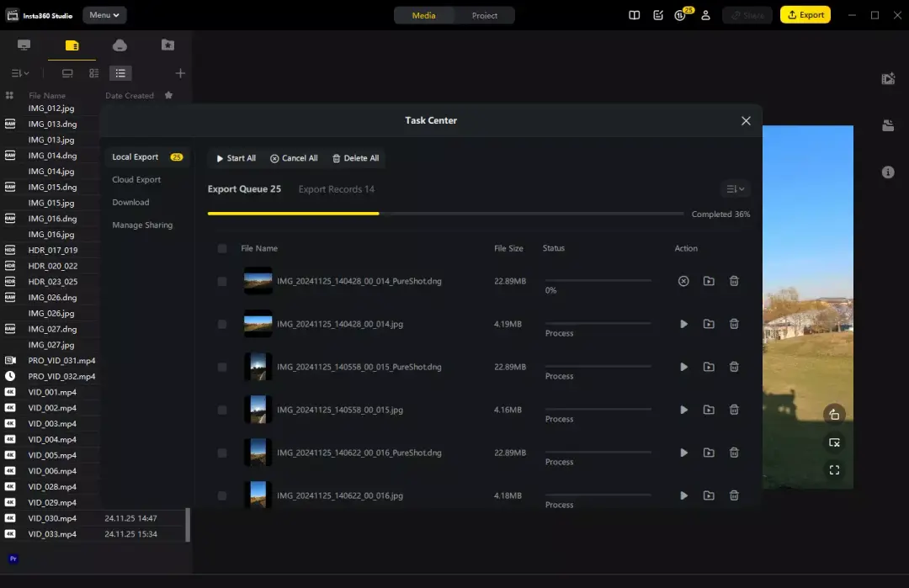The image size is (909, 588).
Task: Delete task IMG_20241125_140622_00_016_PureShot.dng
Action: coord(734,453)
